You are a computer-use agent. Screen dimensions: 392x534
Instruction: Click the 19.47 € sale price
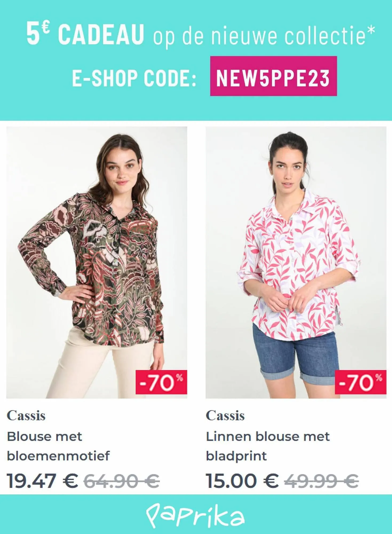[x=42, y=481]
